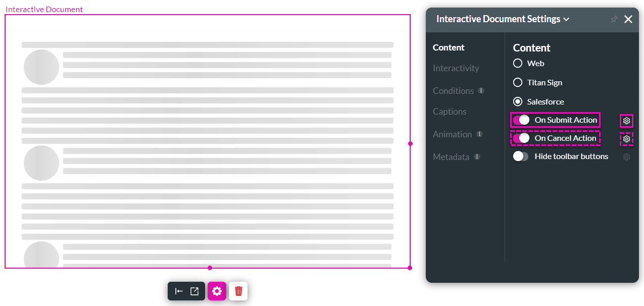The image size is (644, 306).
Task: Click the collapse-left arrow icon below the document
Action: tap(180, 291)
